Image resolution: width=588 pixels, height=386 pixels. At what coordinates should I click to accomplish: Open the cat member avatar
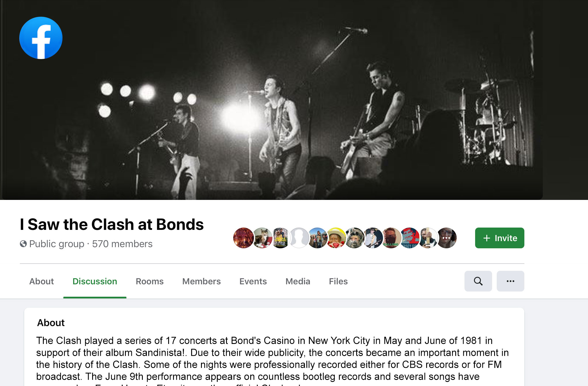(262, 238)
